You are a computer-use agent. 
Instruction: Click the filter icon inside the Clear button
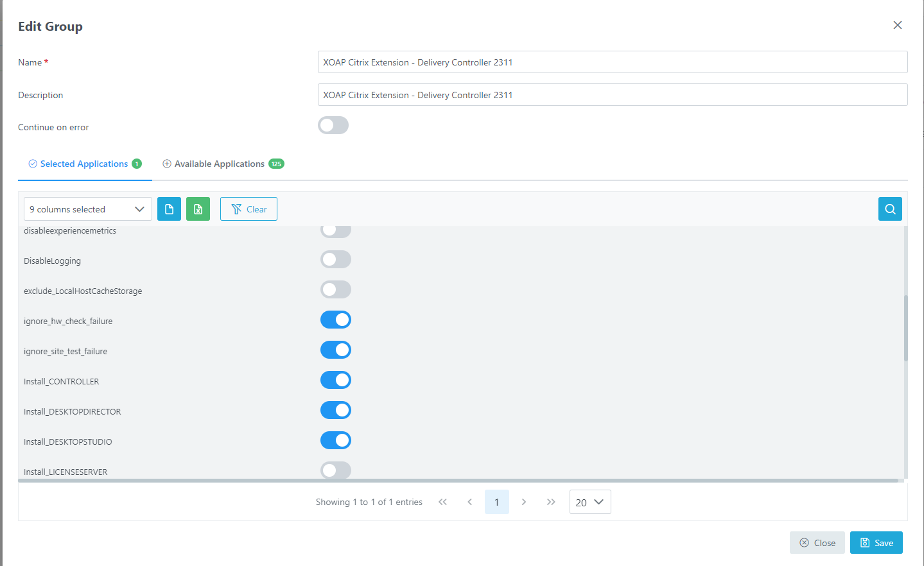(x=238, y=209)
